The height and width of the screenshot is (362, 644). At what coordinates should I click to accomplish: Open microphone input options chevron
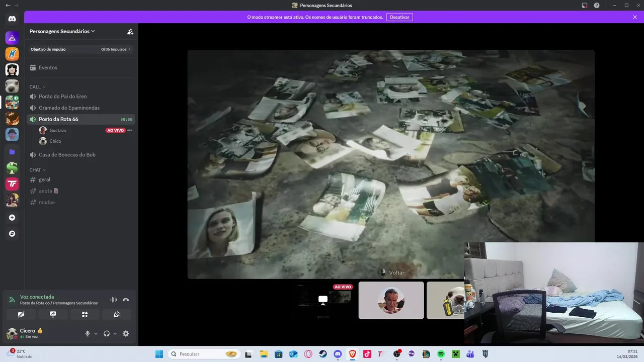96,333
